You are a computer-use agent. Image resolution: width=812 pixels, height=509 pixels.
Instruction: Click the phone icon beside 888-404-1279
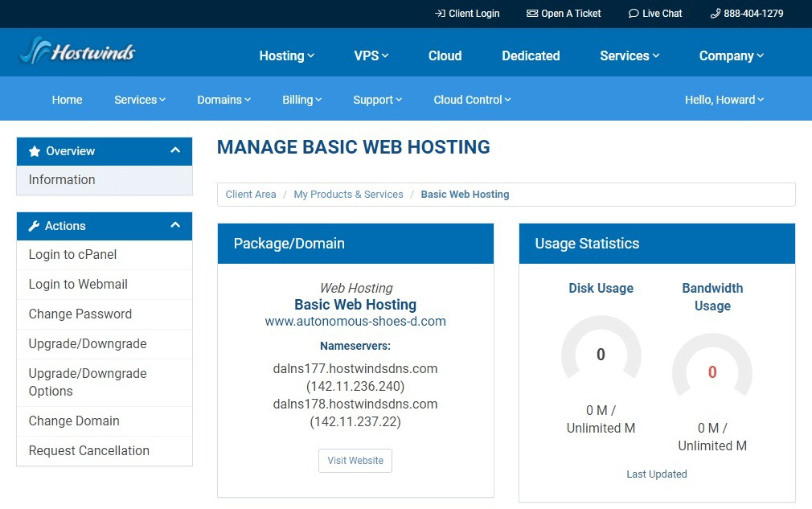[x=714, y=13]
